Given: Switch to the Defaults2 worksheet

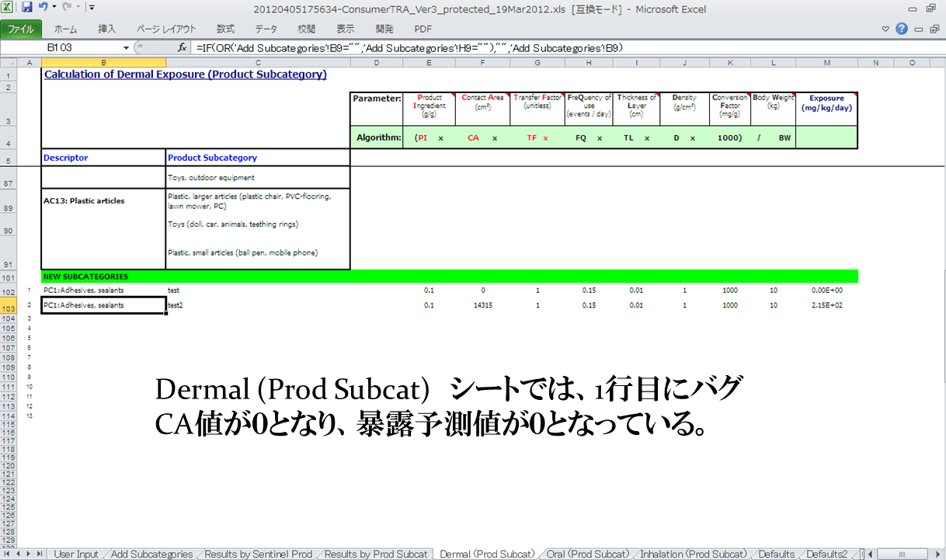Looking at the screenshot, I should pyautogui.click(x=826, y=554).
